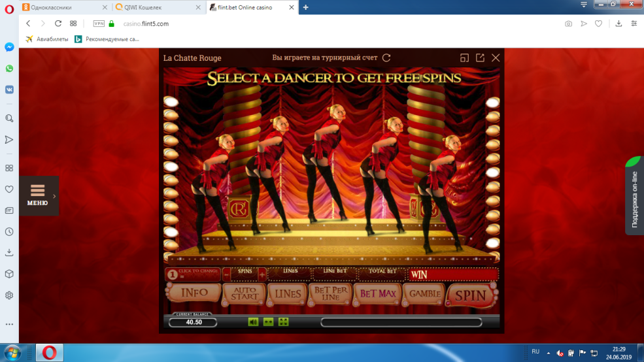The width and height of the screenshot is (644, 362).
Task: Mute the game sound with speaker icon
Action: click(254, 321)
